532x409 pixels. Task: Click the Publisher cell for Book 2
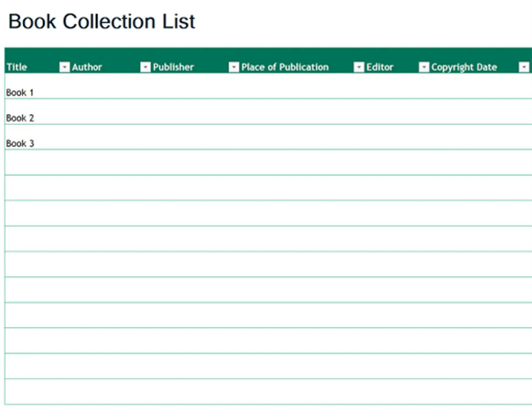click(x=196, y=112)
